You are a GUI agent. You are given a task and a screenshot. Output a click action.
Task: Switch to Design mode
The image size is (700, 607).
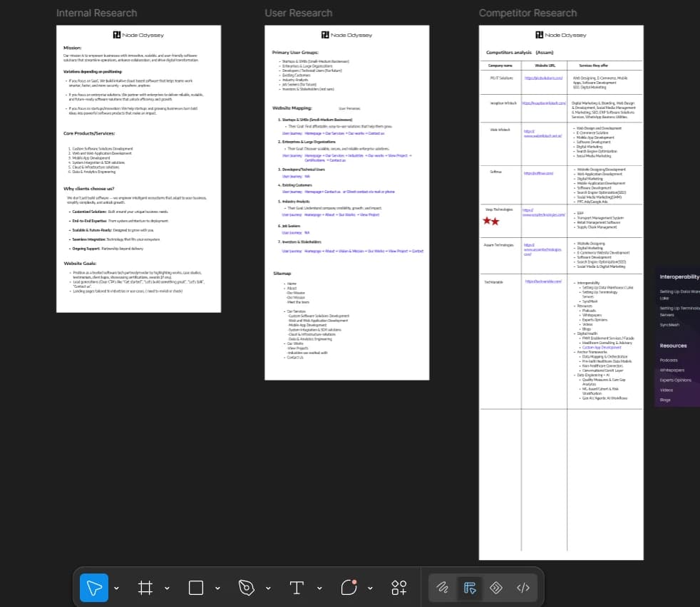(x=470, y=588)
